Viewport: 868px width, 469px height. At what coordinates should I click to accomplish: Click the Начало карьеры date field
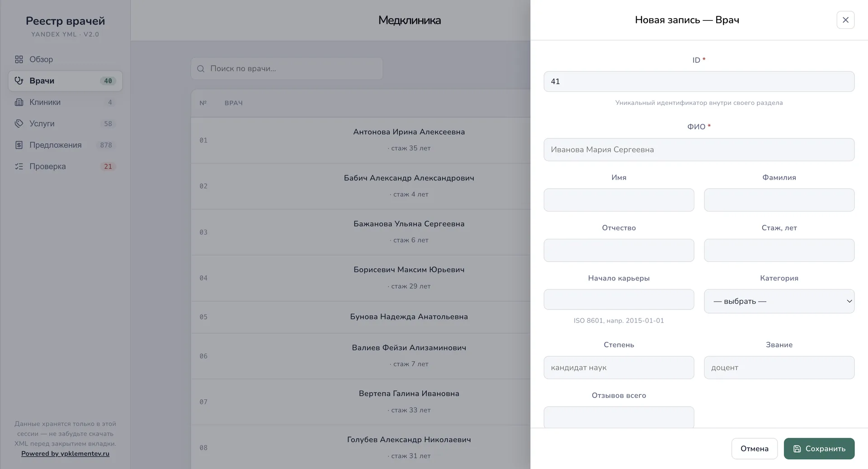(x=619, y=299)
